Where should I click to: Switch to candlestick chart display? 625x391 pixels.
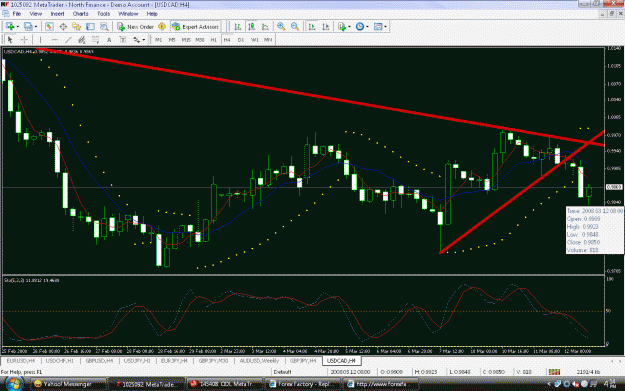coord(252,27)
